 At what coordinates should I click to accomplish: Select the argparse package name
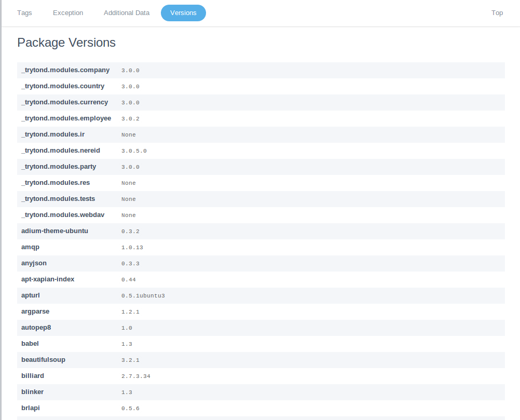click(x=35, y=311)
